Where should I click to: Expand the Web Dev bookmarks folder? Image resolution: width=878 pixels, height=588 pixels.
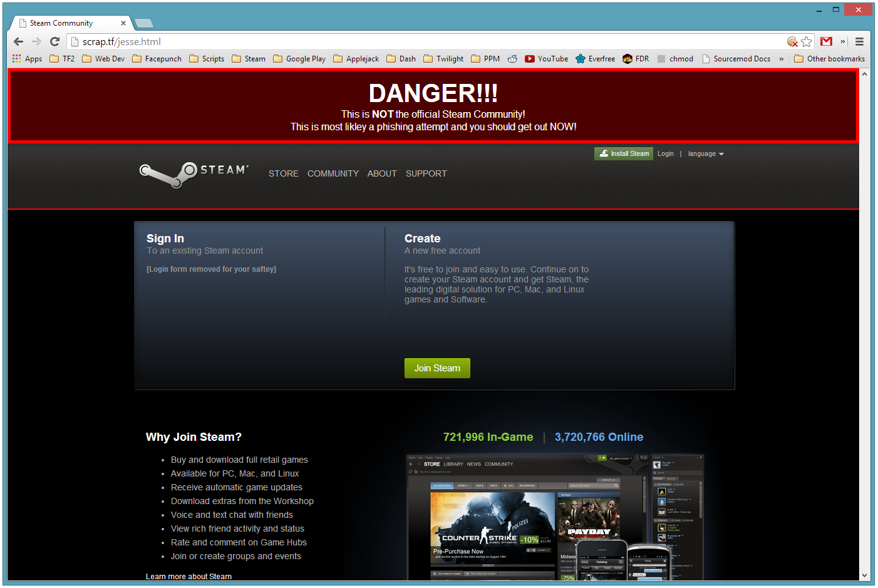pos(103,59)
